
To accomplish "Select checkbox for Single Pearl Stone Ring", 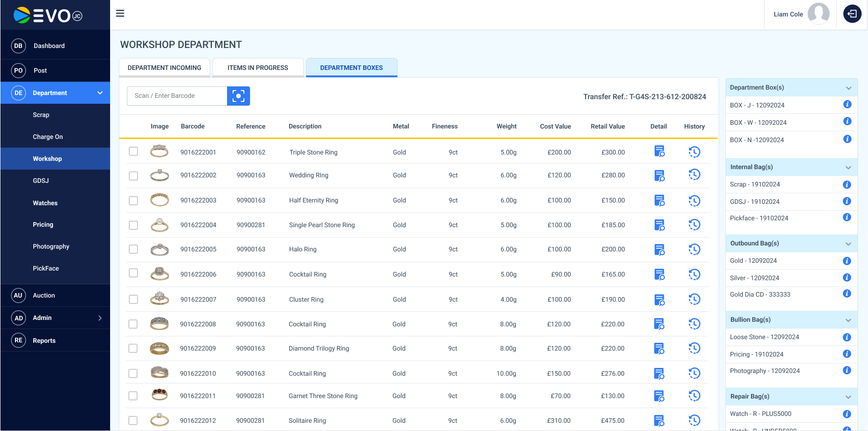I will tap(133, 225).
